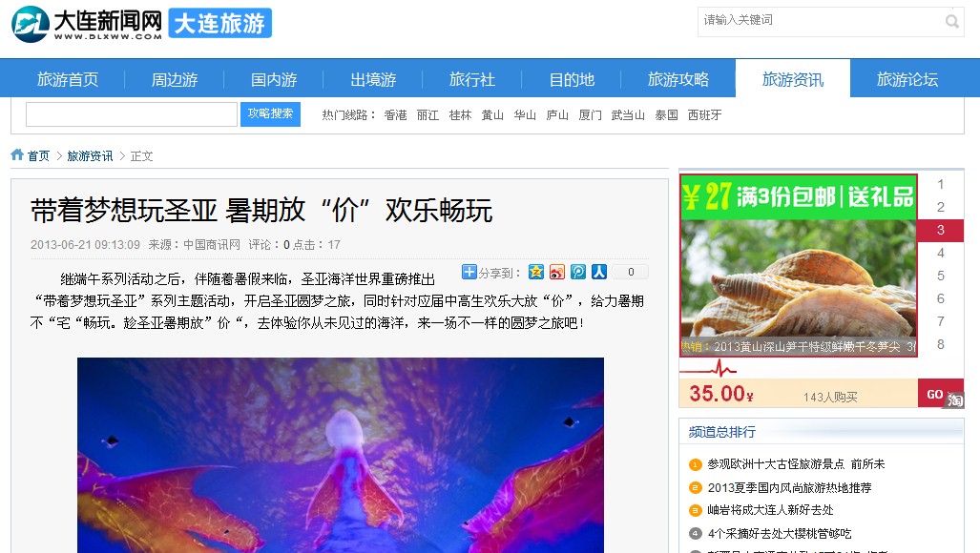This screenshot has height=553, width=980.
Task: Click the search magnifier icon
Action: coord(952,22)
